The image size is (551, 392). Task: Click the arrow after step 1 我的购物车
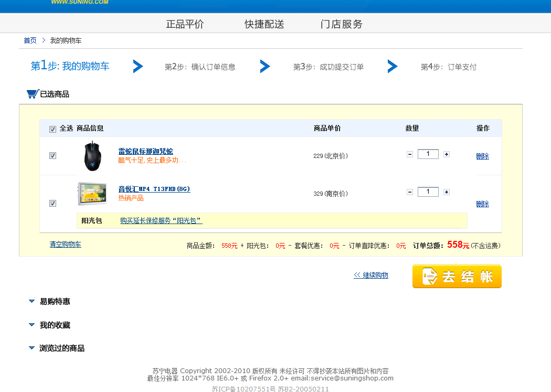(138, 67)
